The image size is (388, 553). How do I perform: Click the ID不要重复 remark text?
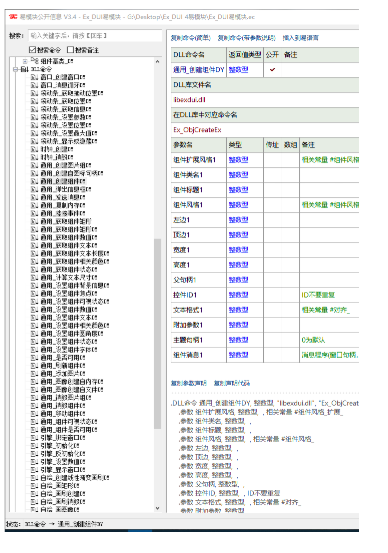(x=318, y=295)
